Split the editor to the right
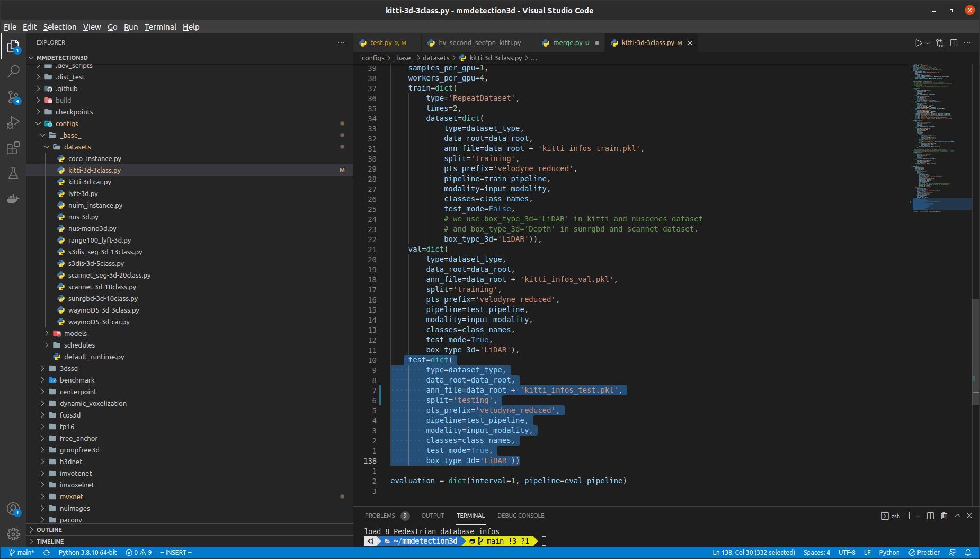This screenshot has width=980, height=559. click(955, 43)
